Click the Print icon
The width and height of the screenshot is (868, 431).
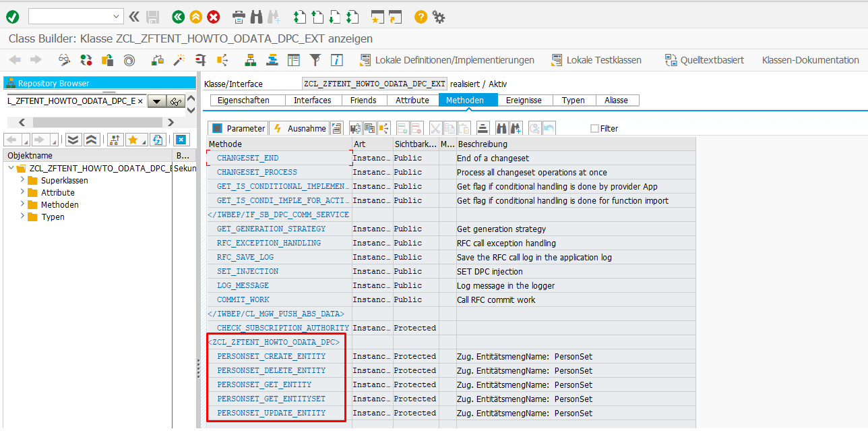click(x=239, y=17)
